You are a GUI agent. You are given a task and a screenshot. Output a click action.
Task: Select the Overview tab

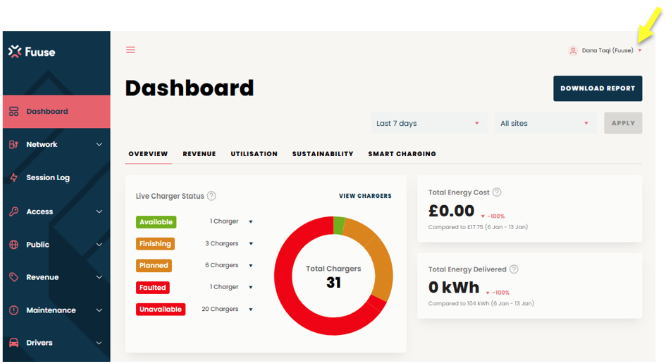pyautogui.click(x=148, y=153)
